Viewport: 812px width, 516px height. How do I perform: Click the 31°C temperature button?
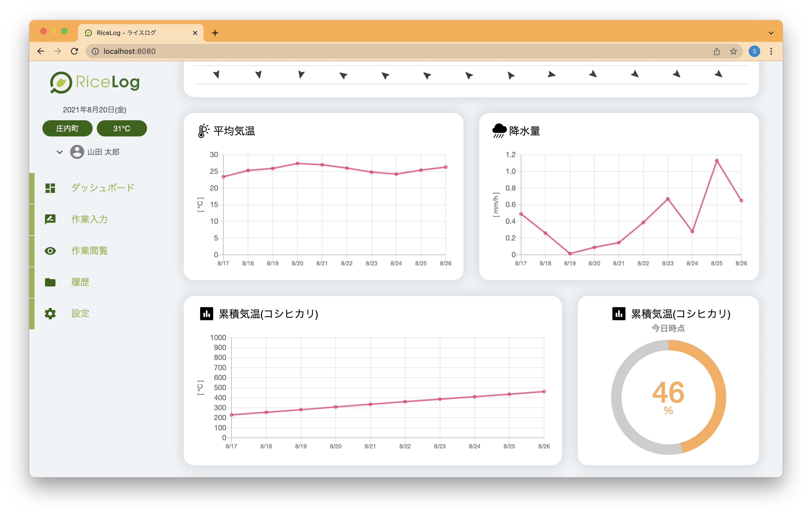click(122, 128)
